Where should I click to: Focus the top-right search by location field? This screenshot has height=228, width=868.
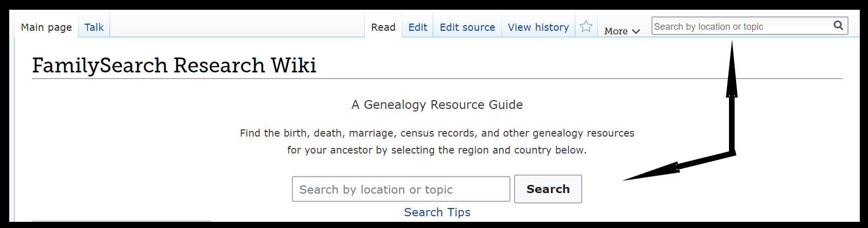pos(741,26)
